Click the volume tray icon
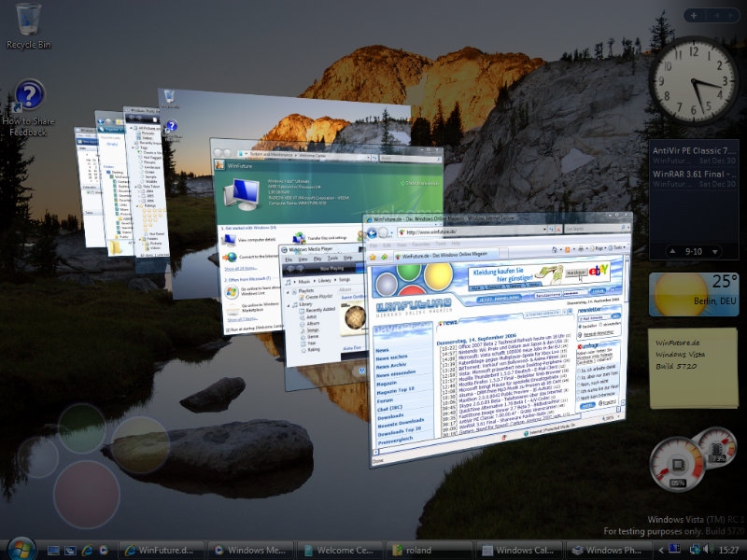 [x=708, y=549]
